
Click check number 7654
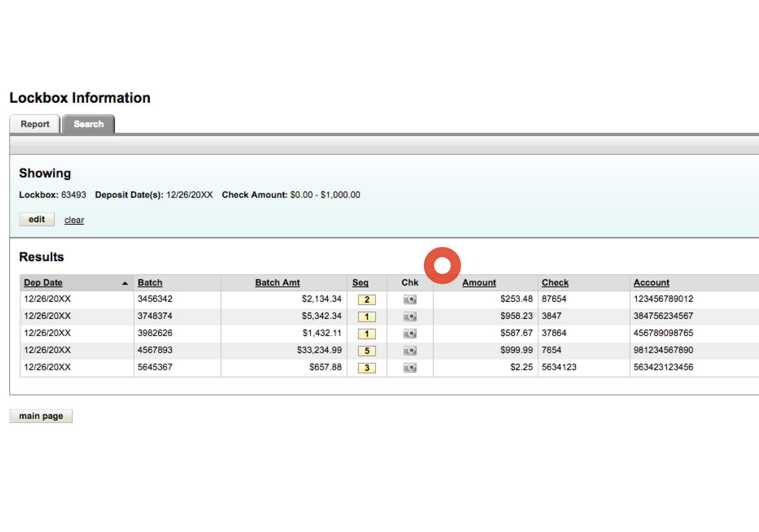click(x=551, y=350)
